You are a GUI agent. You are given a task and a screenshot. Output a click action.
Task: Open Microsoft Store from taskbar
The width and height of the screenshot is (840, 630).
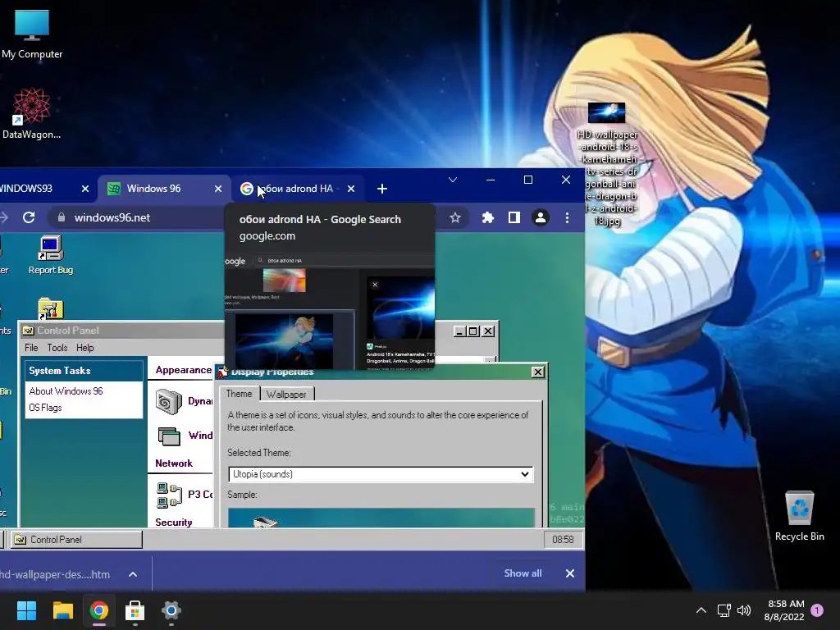point(135,610)
